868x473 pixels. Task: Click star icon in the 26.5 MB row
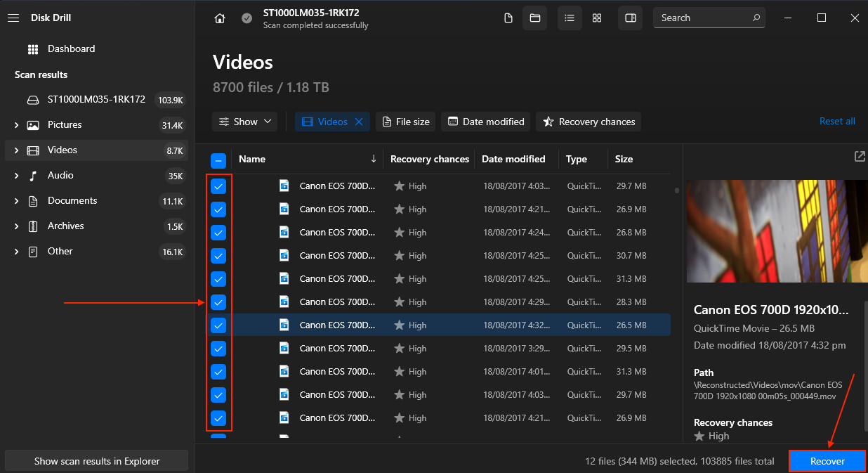click(399, 325)
